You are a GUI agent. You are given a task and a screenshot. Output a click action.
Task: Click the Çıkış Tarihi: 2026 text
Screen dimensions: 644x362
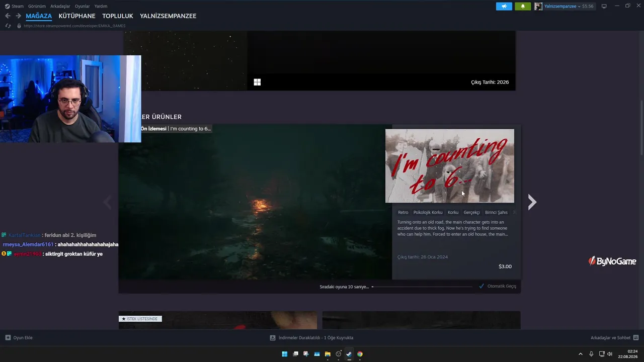click(x=490, y=82)
